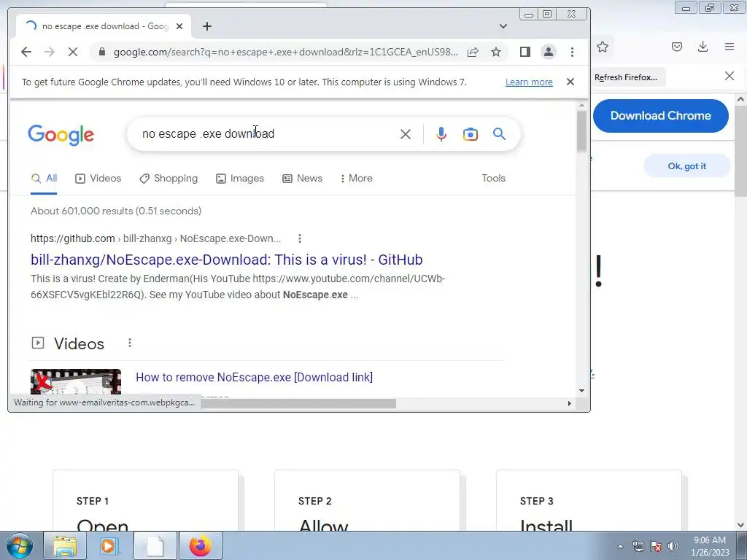The height and width of the screenshot is (560, 747).
Task: Click Chrome scrollbar down arrow
Action: coord(581,391)
